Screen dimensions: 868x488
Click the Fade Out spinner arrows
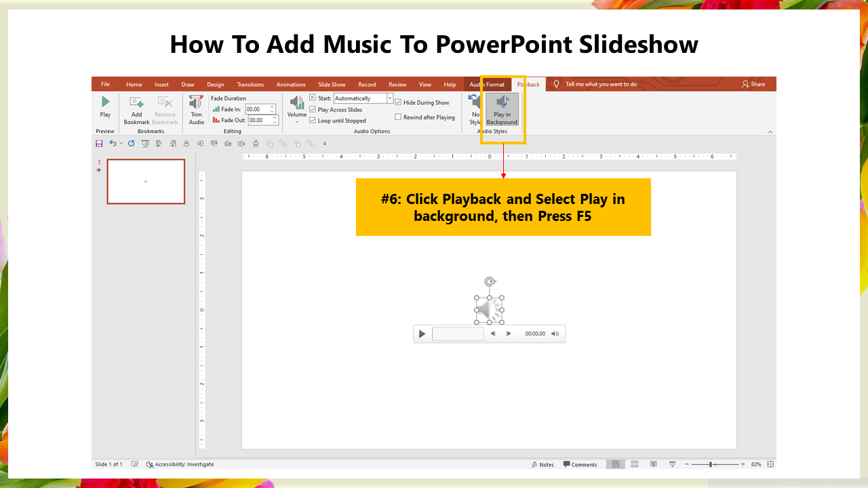click(275, 120)
